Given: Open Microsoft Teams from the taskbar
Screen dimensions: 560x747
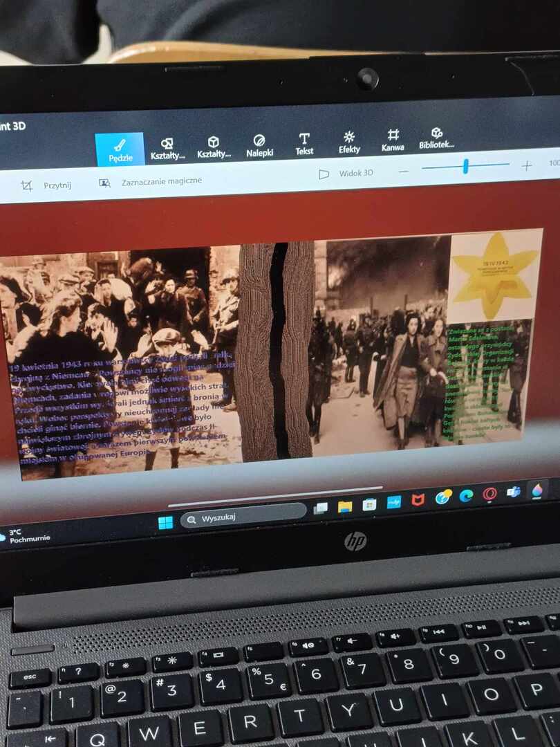Looking at the screenshot, I should (x=513, y=492).
